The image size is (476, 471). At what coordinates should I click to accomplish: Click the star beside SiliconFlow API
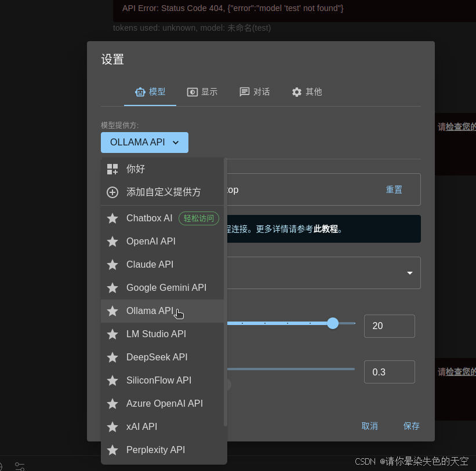(112, 380)
